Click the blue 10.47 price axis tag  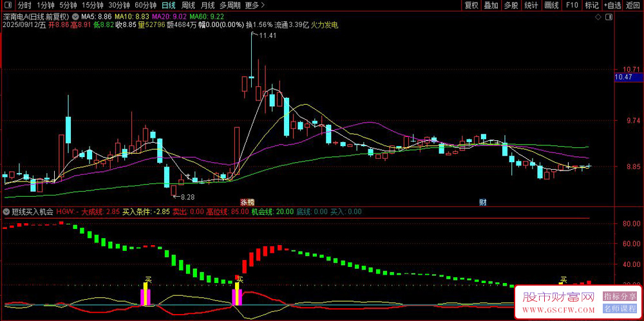[x=629, y=77]
